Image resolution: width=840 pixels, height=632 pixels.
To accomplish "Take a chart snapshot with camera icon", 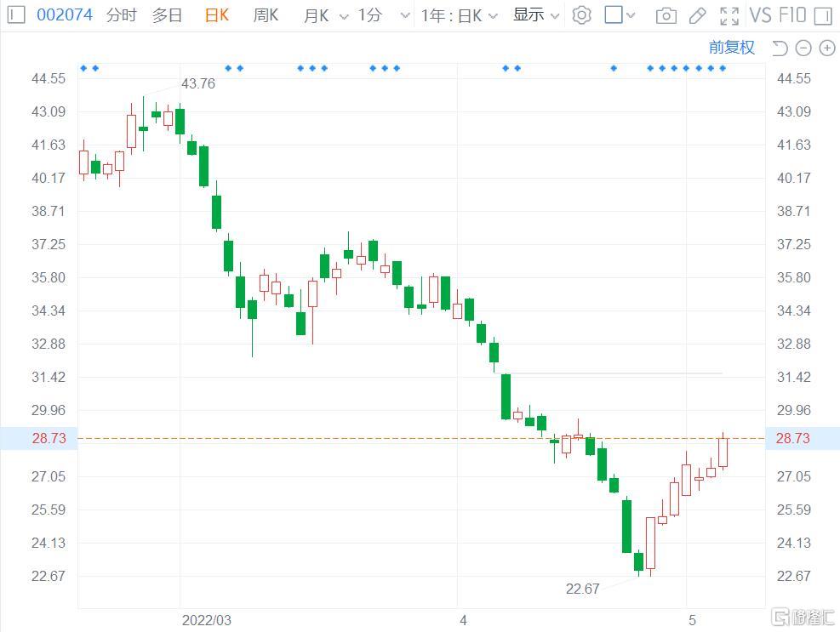I will coord(666,15).
